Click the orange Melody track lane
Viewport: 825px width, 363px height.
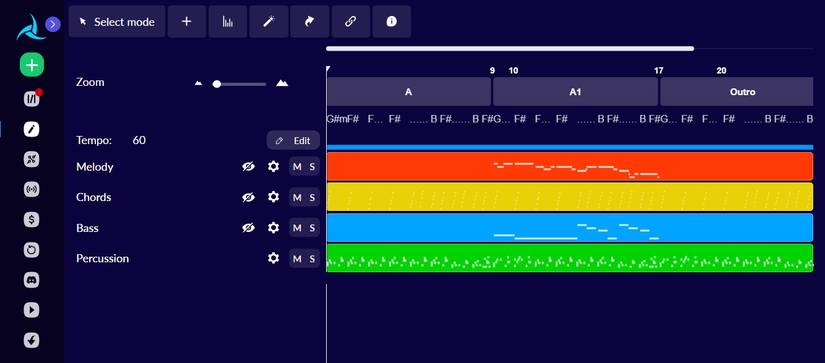(570, 166)
